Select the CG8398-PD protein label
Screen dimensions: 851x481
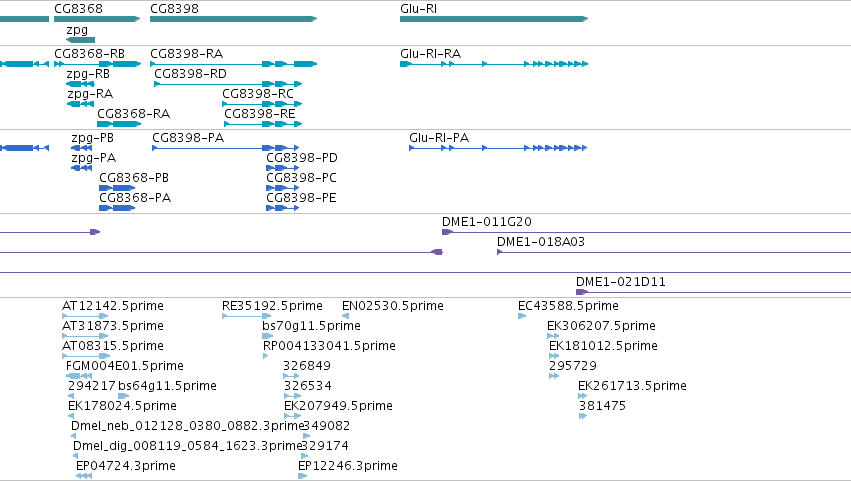[x=302, y=158]
